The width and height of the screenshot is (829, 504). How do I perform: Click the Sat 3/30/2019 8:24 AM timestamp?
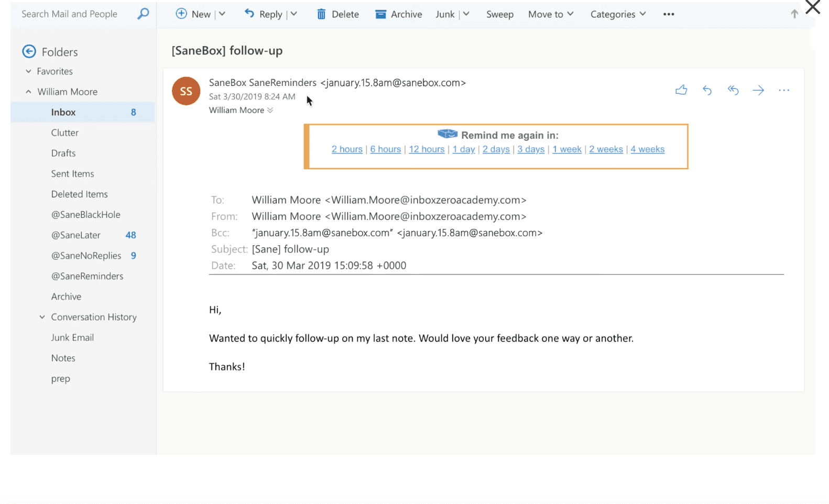[252, 96]
